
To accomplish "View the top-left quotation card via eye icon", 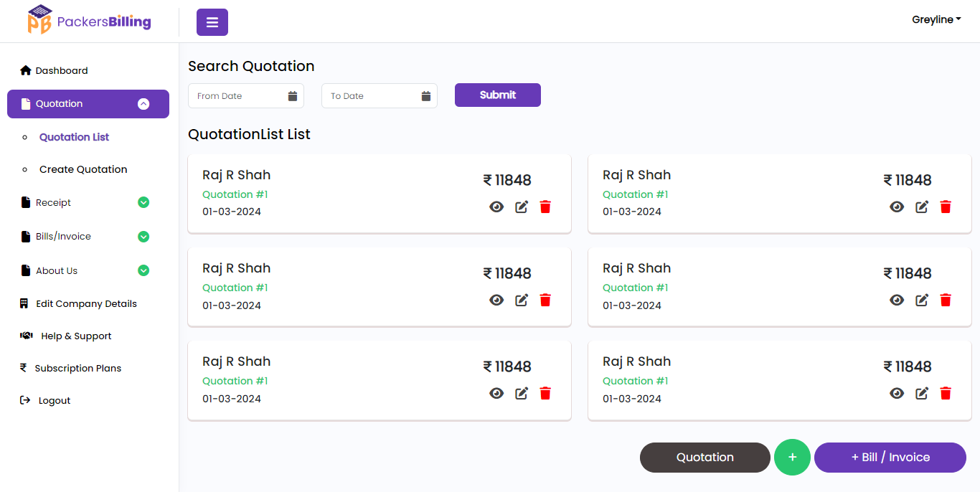I will coord(496,207).
